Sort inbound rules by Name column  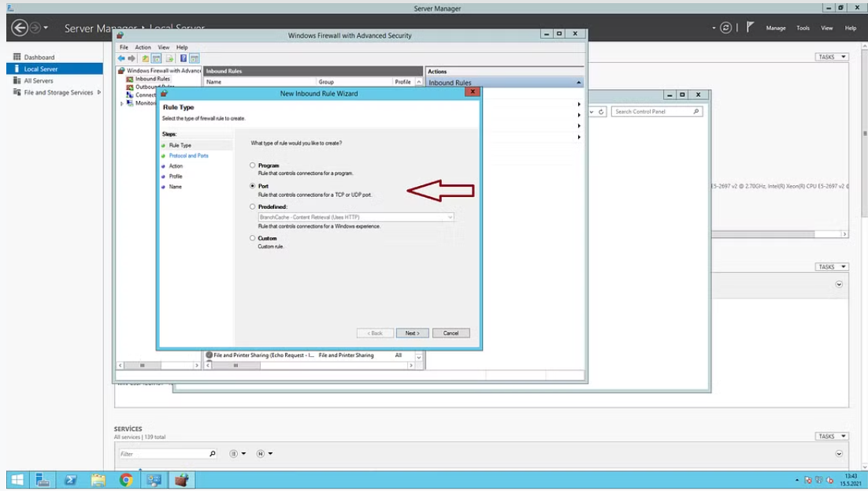coord(260,81)
